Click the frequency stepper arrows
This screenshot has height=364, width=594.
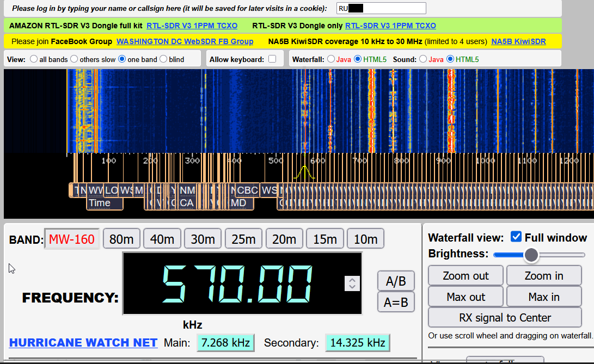pyautogui.click(x=352, y=283)
